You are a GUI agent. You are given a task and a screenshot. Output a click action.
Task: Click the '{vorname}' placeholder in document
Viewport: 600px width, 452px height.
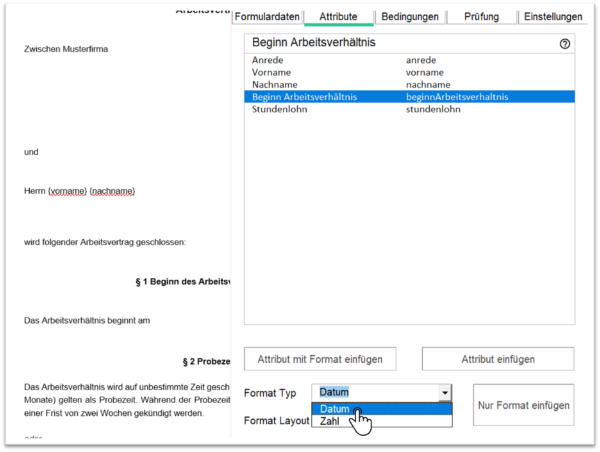tap(67, 191)
